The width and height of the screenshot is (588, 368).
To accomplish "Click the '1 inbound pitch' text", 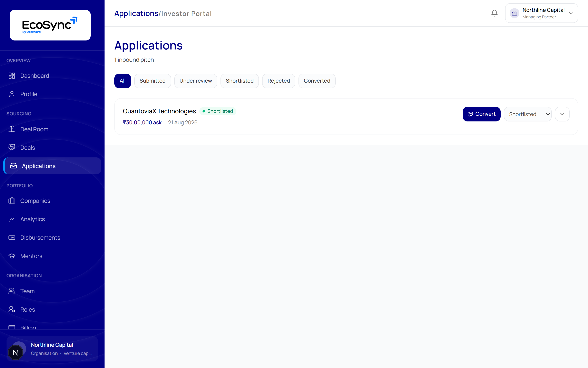I will click(134, 60).
